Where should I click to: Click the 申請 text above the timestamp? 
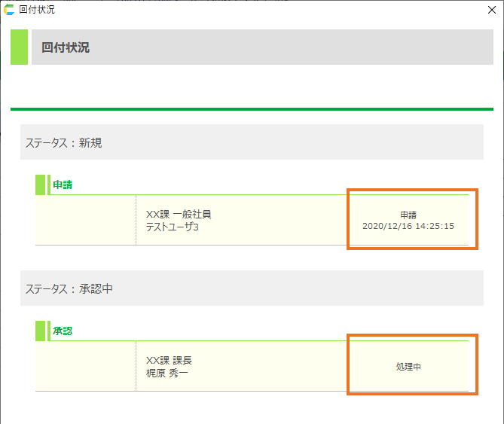coord(408,215)
